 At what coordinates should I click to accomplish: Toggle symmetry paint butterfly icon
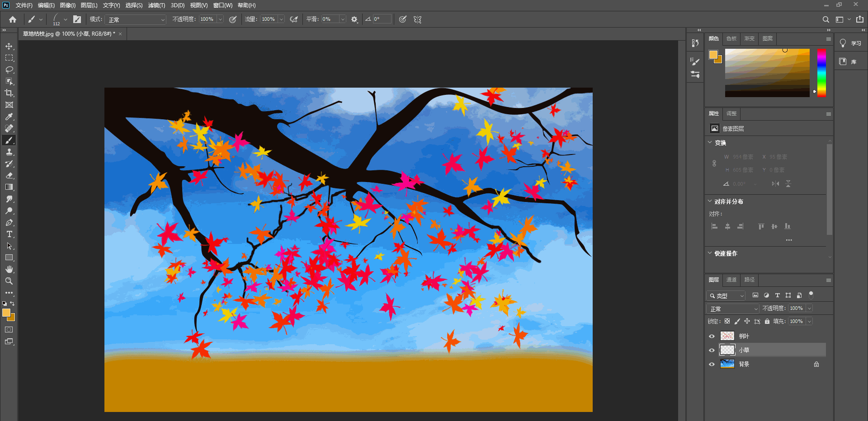[417, 19]
